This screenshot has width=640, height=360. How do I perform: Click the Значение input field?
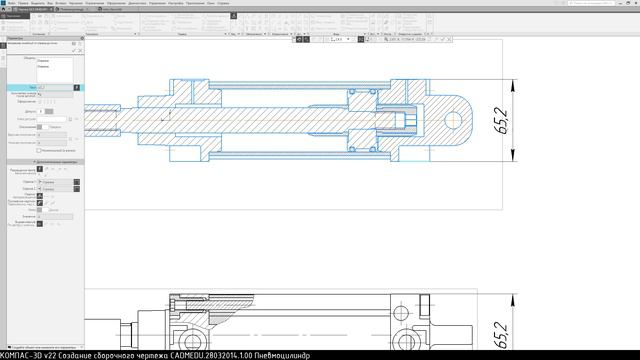55,217
